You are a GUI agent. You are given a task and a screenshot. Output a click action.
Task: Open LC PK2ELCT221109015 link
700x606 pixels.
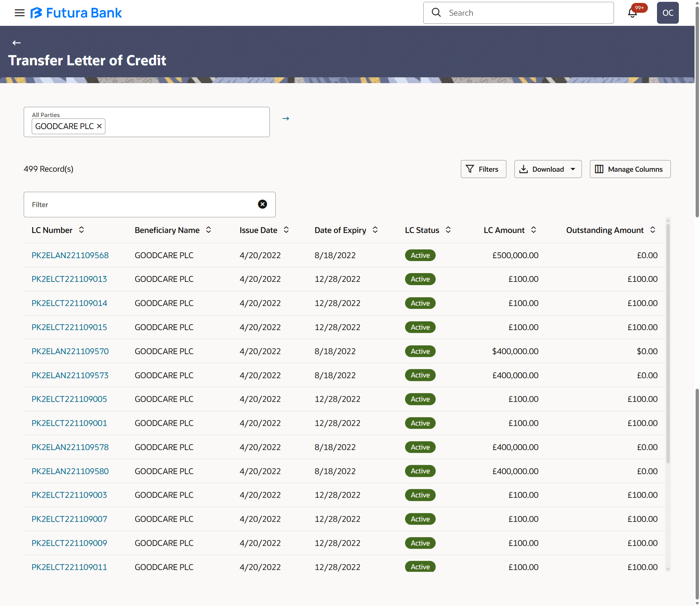pos(69,327)
